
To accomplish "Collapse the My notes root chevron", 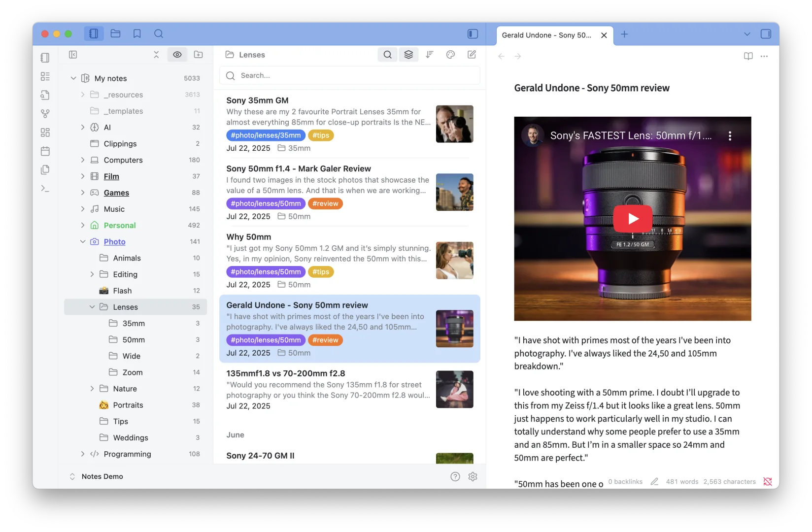I will click(73, 78).
